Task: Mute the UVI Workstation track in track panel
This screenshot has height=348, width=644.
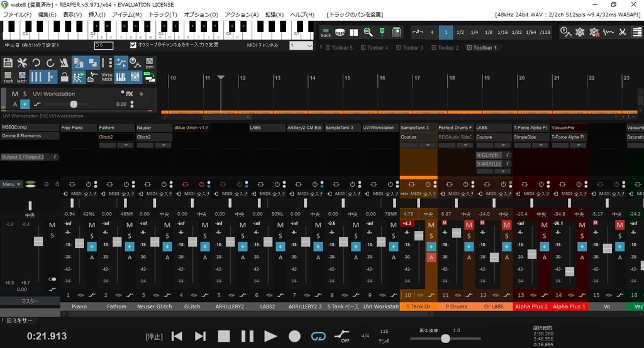Action: pos(15,94)
